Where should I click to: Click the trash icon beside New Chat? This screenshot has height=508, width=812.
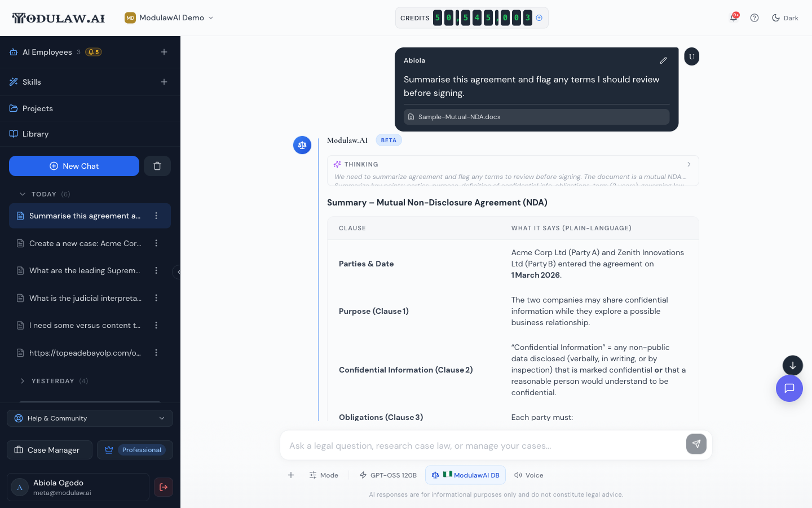coord(157,166)
